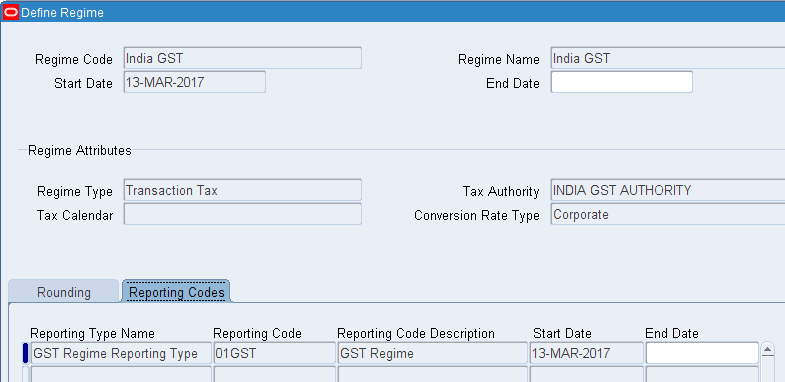Image resolution: width=785 pixels, height=382 pixels.
Task: Click the Oracle icon in the title bar
Action: coord(11,12)
